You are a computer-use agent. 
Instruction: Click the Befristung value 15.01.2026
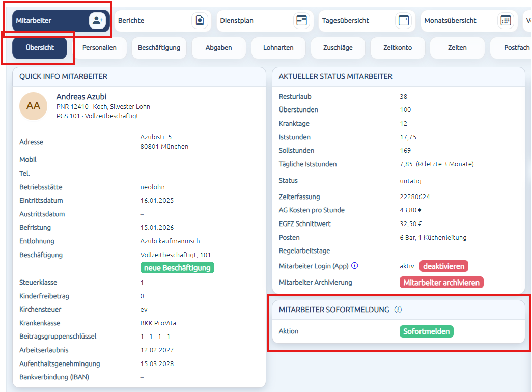coord(157,228)
